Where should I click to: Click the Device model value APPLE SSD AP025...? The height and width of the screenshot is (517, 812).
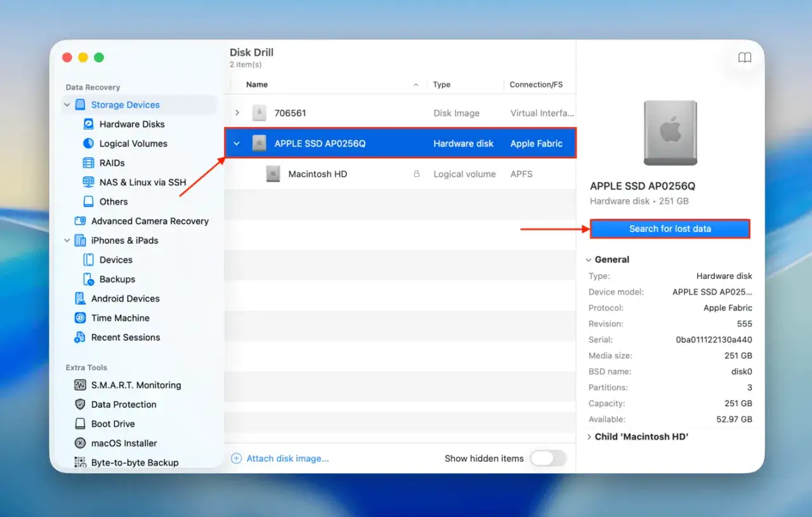click(712, 292)
